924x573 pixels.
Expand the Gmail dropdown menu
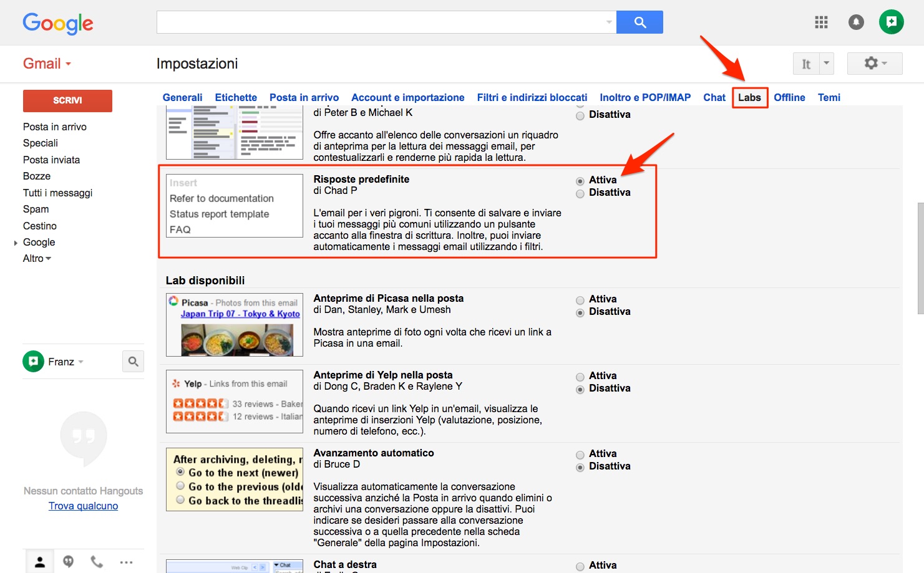47,64
